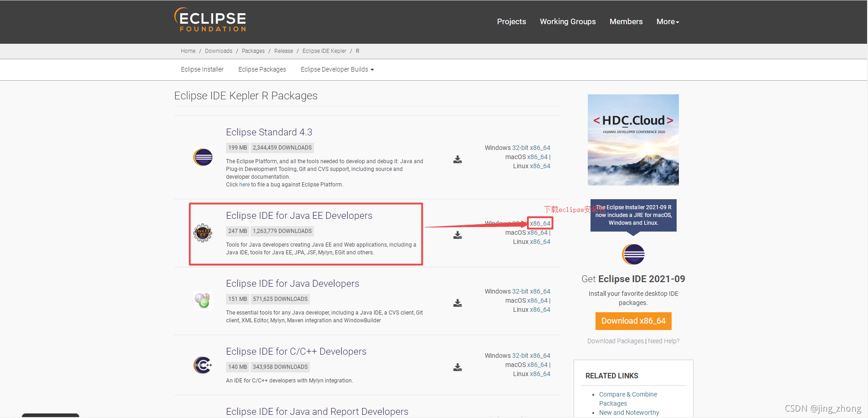This screenshot has height=418, width=868.
Task: Click the orange Download x86_64 button
Action: pos(633,321)
